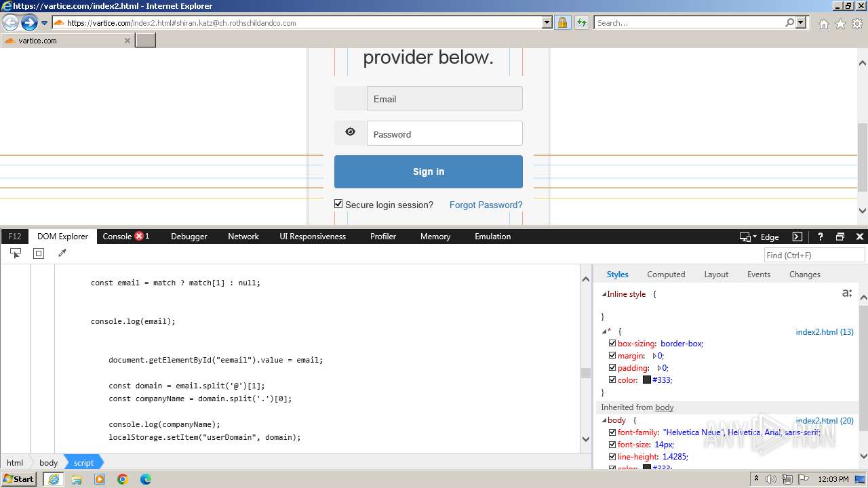
Task: Open the address bar autocomplete dropdown
Action: pyautogui.click(x=547, y=23)
